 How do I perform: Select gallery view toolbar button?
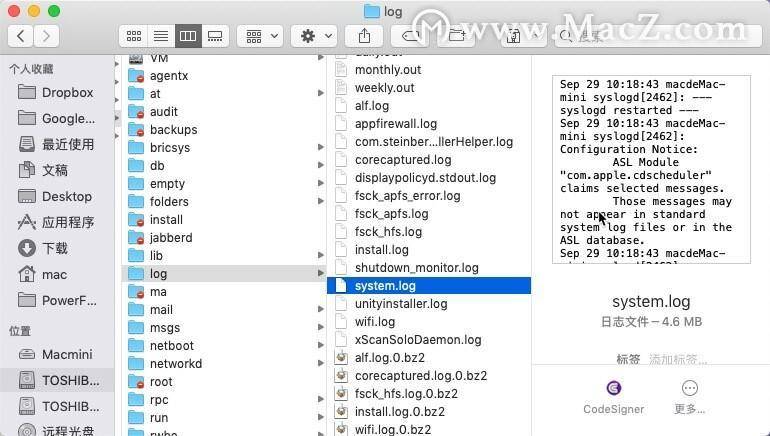pyautogui.click(x=215, y=36)
